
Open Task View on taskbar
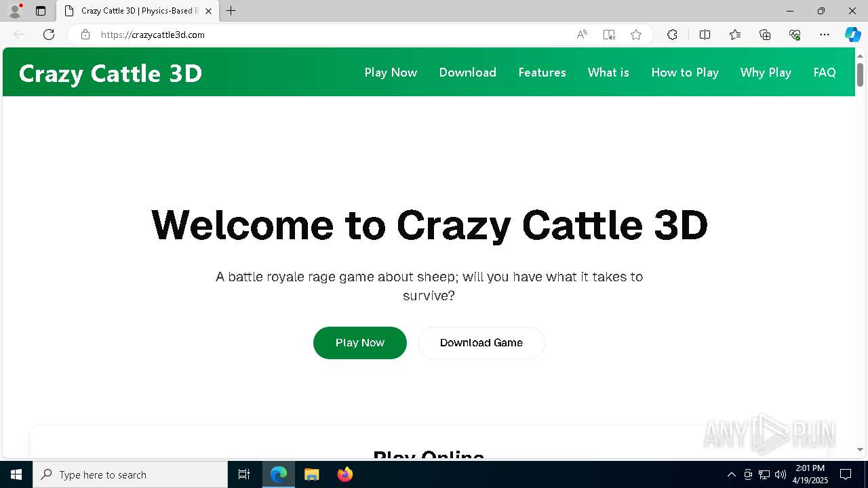click(x=244, y=474)
